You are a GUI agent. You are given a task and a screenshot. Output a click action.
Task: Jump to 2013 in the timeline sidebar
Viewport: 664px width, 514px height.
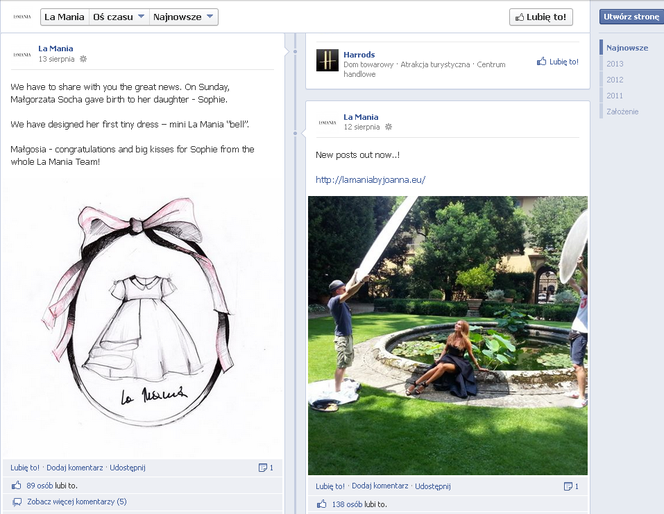coord(614,64)
